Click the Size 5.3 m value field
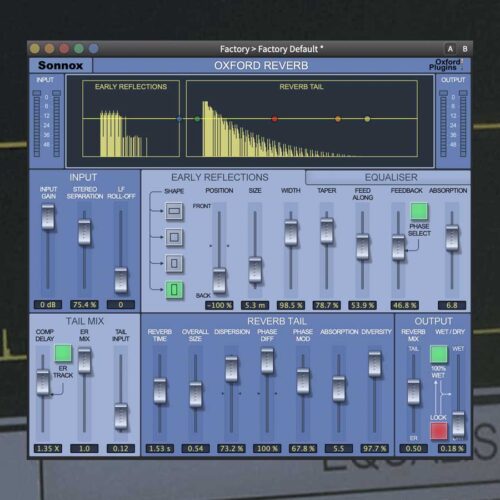Image resolution: width=500 pixels, height=500 pixels. [x=255, y=305]
